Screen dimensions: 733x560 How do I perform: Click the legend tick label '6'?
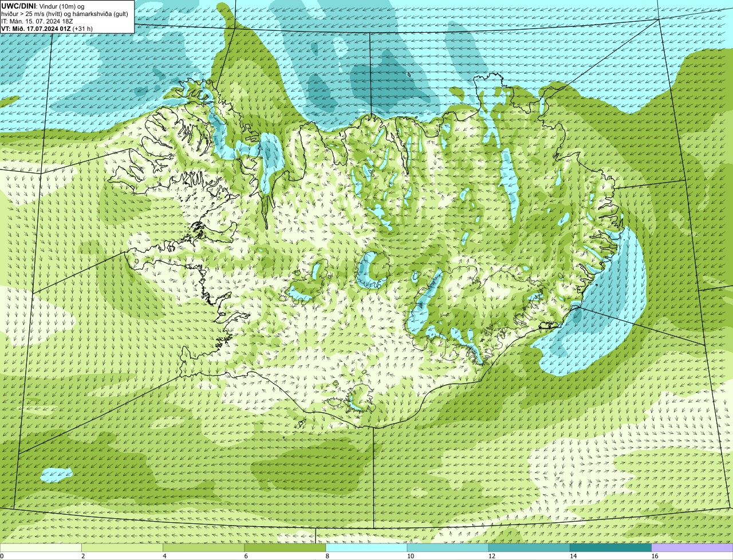coord(246,556)
